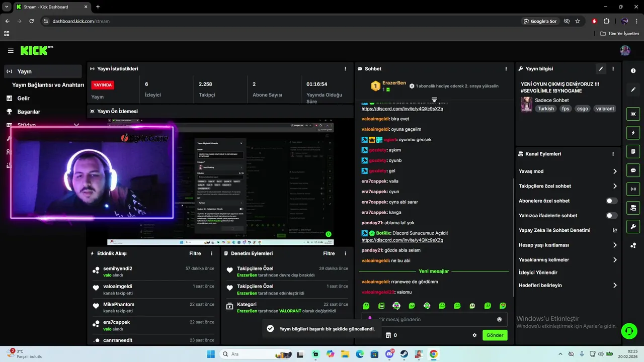Open Discord invite link from BotRix
This screenshot has height=362, width=644.
click(402, 240)
